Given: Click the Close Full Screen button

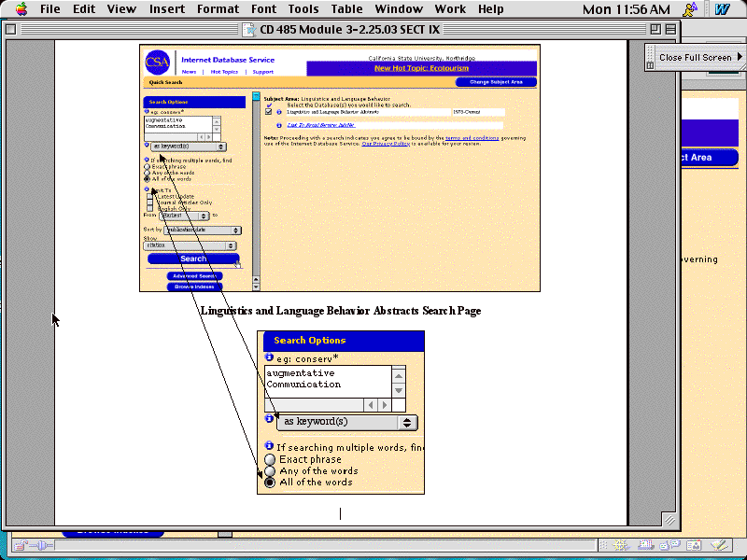Looking at the screenshot, I should pyautogui.click(x=695, y=57).
